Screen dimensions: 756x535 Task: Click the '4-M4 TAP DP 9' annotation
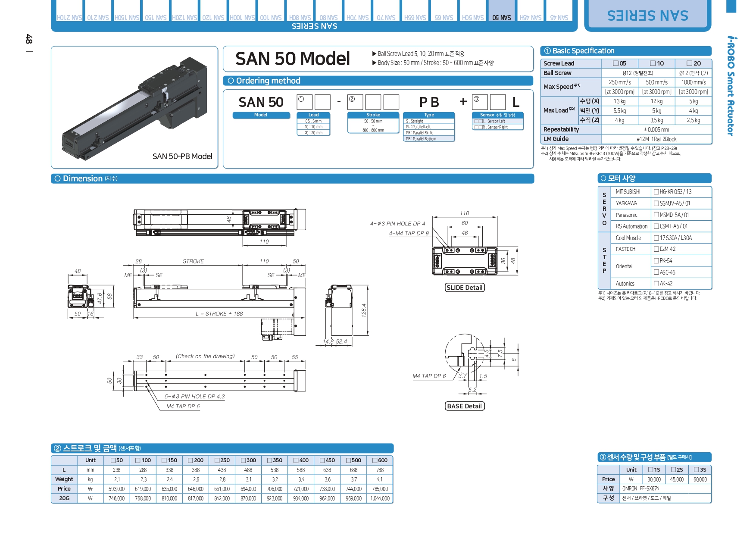point(409,233)
